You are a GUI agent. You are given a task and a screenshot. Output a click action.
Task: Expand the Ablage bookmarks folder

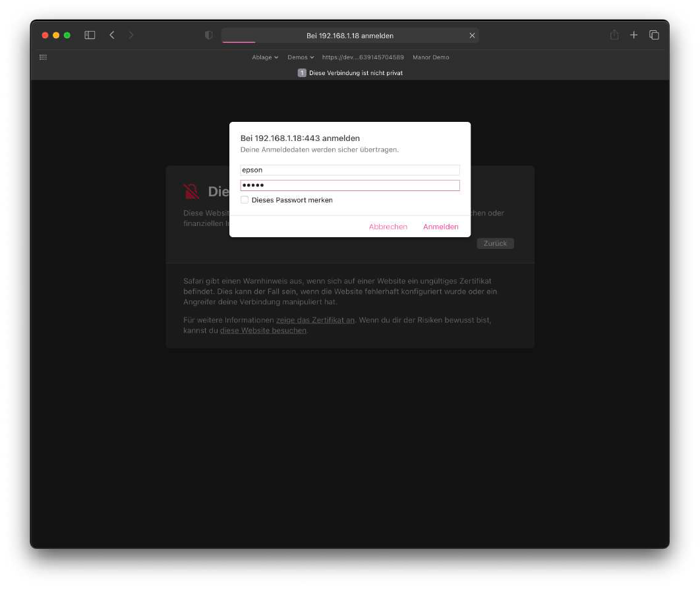[265, 57]
